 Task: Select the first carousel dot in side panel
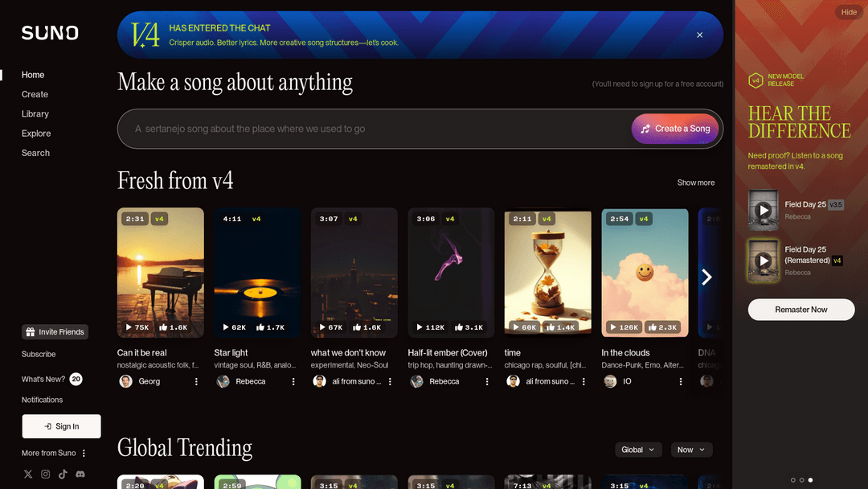pos(792,480)
